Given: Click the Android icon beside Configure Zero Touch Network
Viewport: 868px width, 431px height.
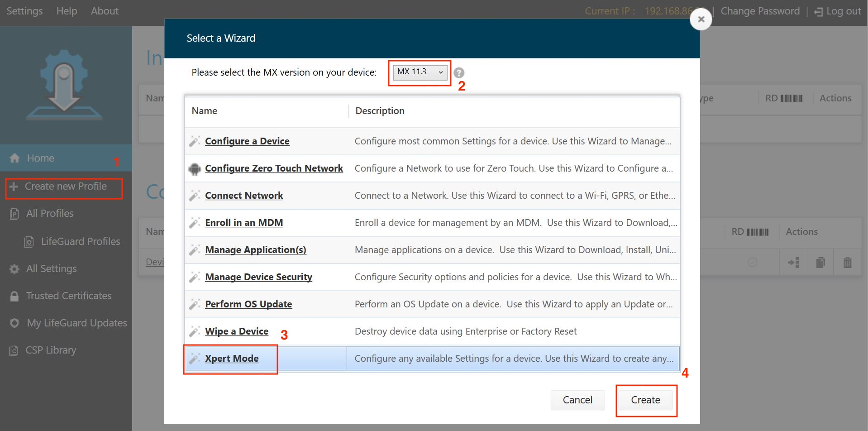Looking at the screenshot, I should click(195, 169).
